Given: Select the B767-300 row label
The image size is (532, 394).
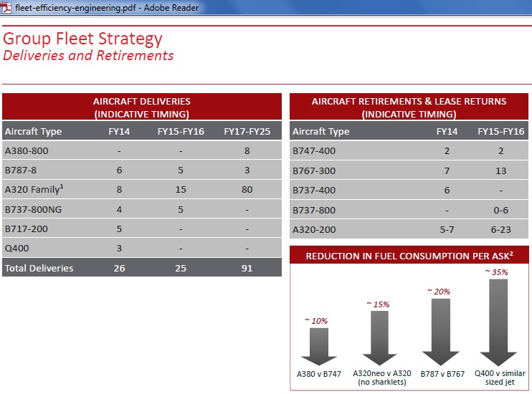Looking at the screenshot, I should pyautogui.click(x=314, y=170).
